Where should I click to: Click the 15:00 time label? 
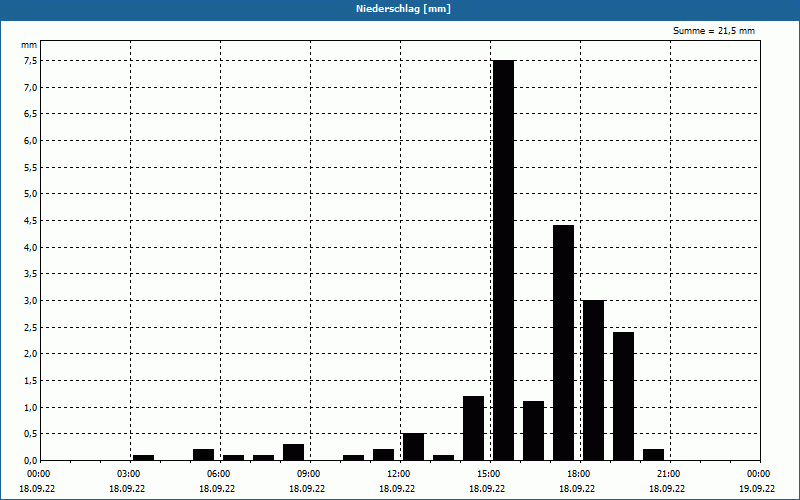click(x=488, y=474)
